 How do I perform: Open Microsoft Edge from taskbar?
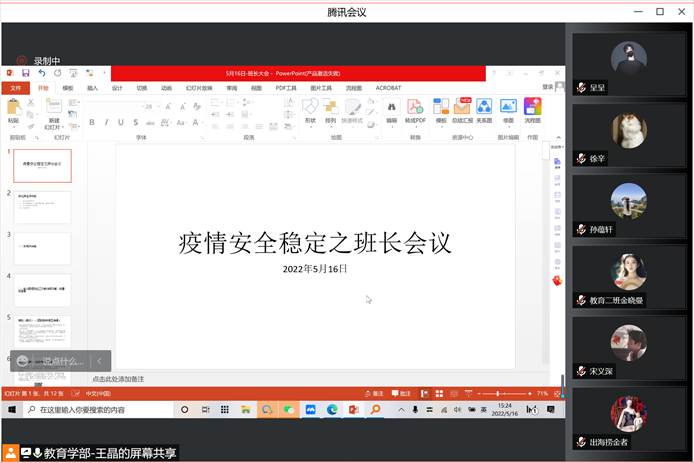pos(332,410)
